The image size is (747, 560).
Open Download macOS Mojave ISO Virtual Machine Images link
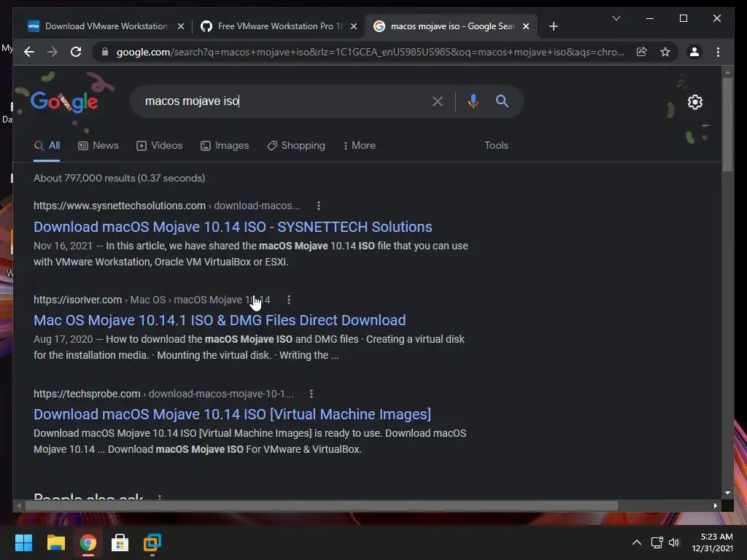tap(232, 414)
